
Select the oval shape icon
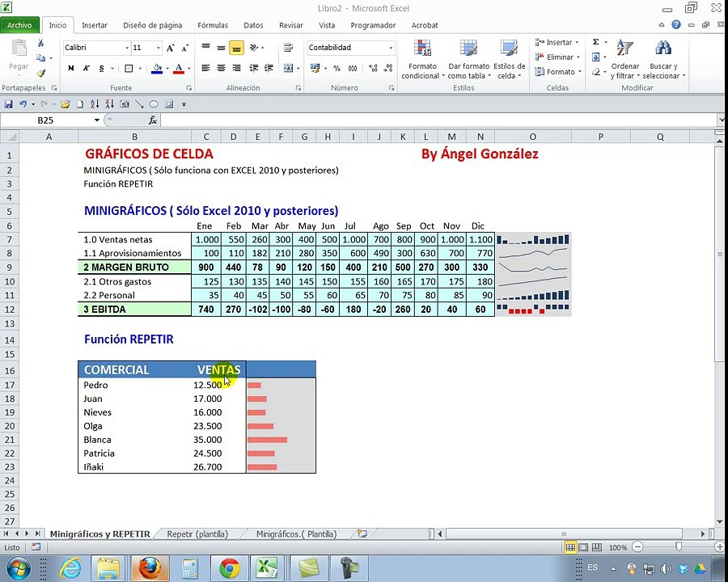tap(154, 104)
